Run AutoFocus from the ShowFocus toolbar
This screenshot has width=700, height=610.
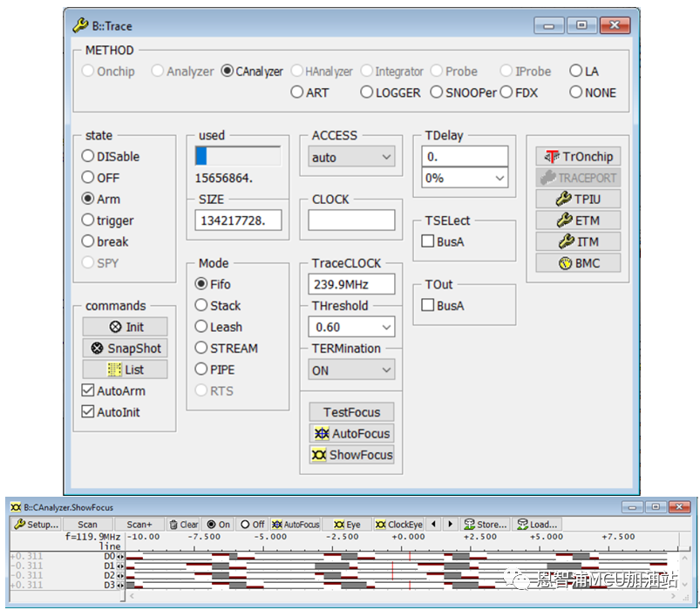(296, 525)
